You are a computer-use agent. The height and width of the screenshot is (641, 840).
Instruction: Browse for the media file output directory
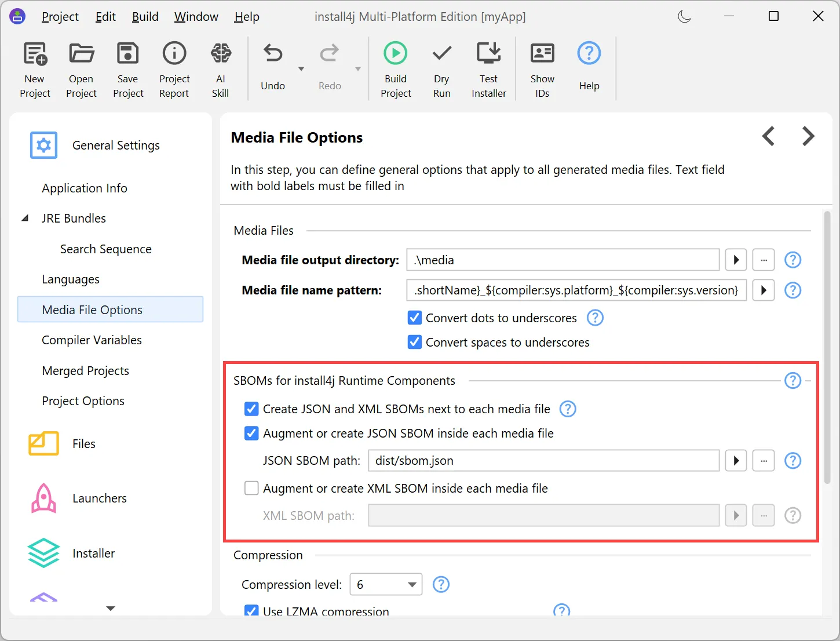764,260
